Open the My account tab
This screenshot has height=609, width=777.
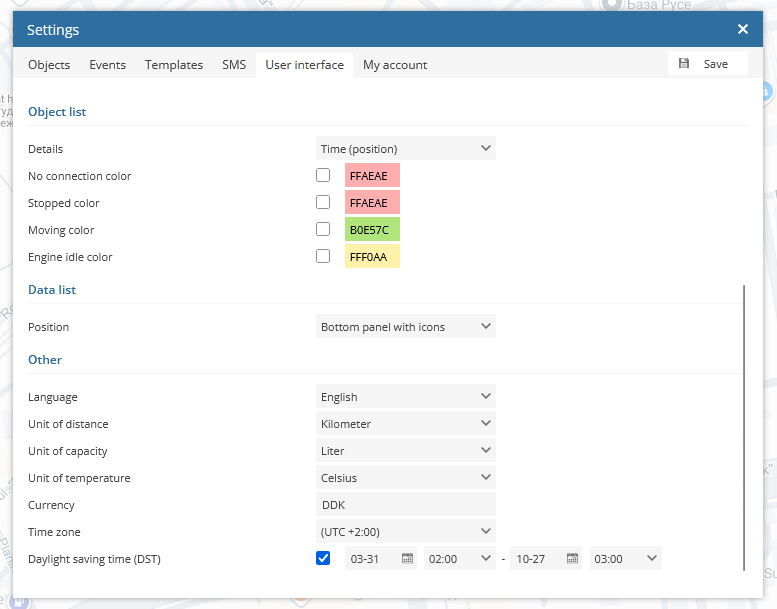pyautogui.click(x=395, y=65)
